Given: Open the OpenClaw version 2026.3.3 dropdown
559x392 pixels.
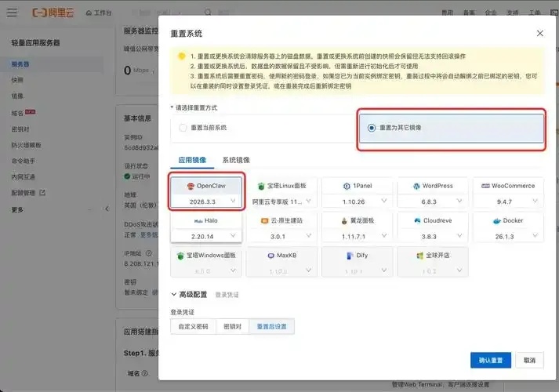Looking at the screenshot, I should tap(206, 201).
